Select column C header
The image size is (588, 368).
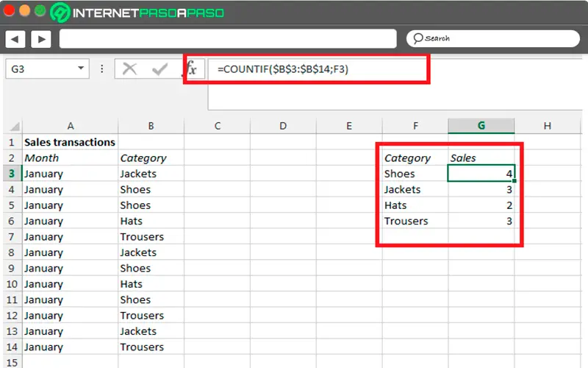pyautogui.click(x=217, y=126)
